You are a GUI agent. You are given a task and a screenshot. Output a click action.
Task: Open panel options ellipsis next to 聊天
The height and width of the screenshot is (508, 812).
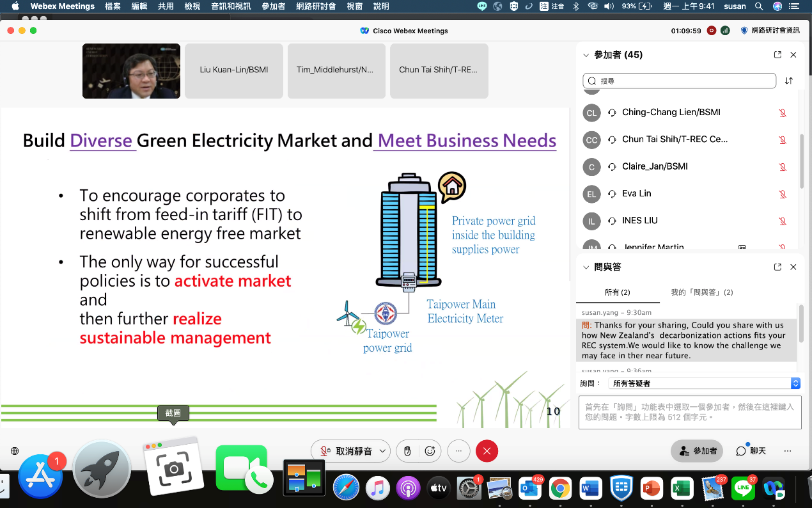pos(788,451)
